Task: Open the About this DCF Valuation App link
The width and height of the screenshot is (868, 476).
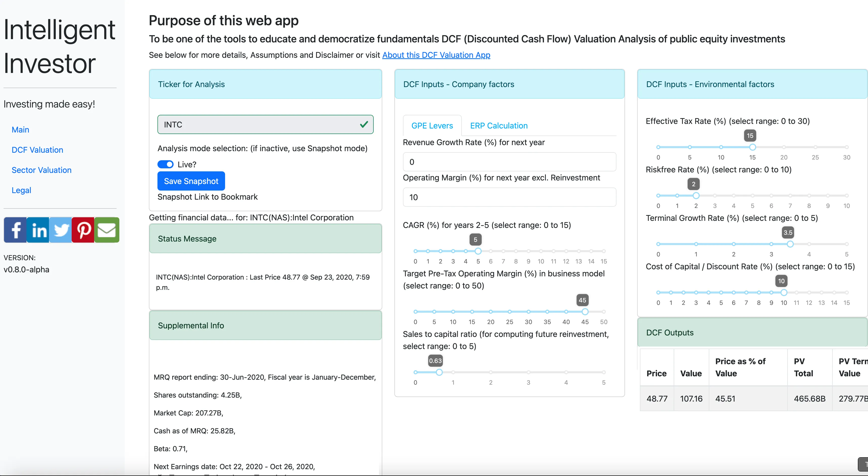Action: pos(436,55)
